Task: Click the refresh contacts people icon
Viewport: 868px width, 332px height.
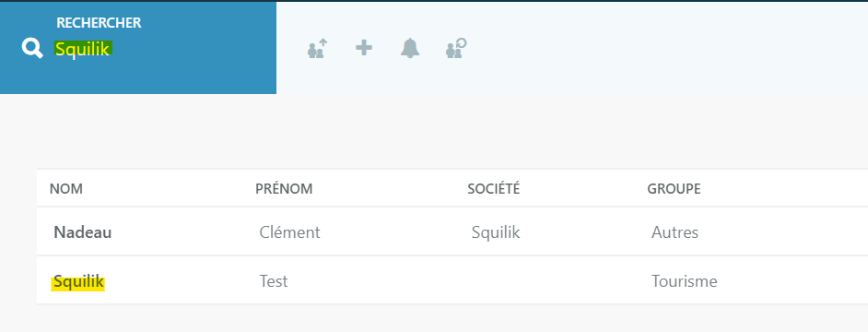Action: [x=456, y=48]
